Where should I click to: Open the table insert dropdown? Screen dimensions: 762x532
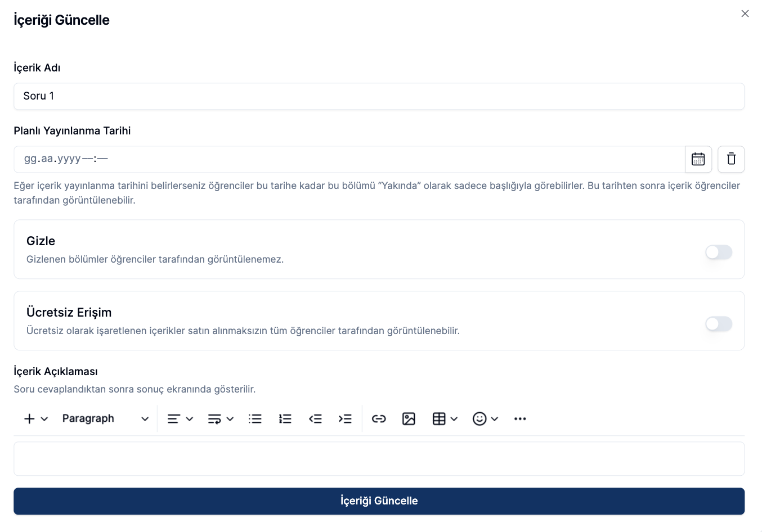tap(445, 418)
